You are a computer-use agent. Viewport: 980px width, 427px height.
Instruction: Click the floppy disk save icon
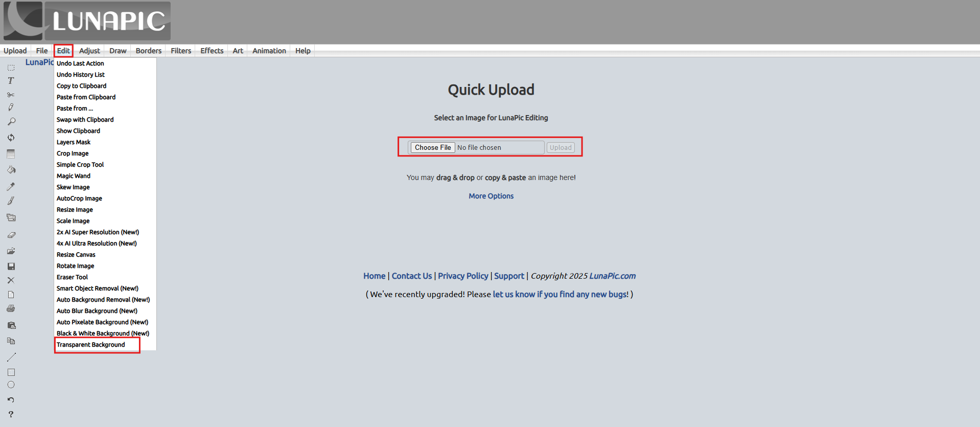(11, 266)
